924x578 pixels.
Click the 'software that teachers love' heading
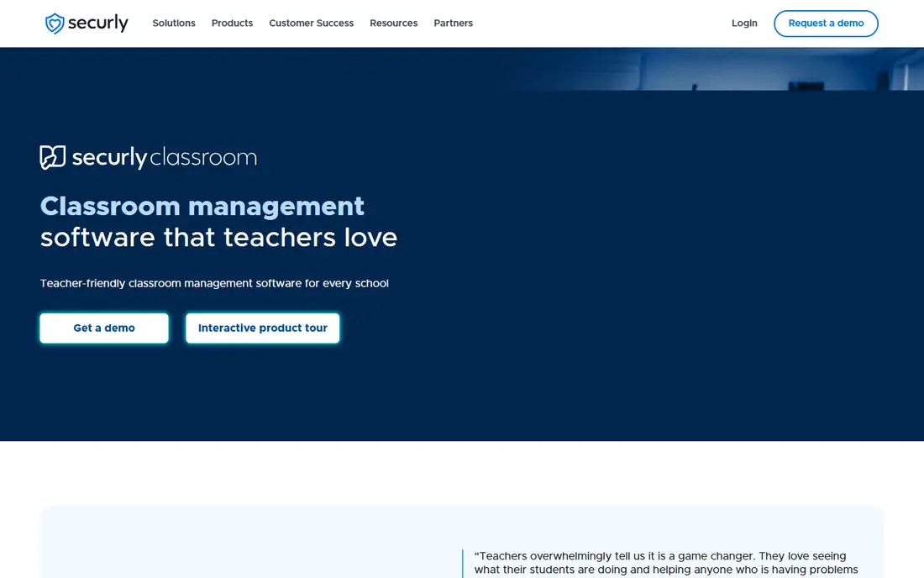(218, 238)
